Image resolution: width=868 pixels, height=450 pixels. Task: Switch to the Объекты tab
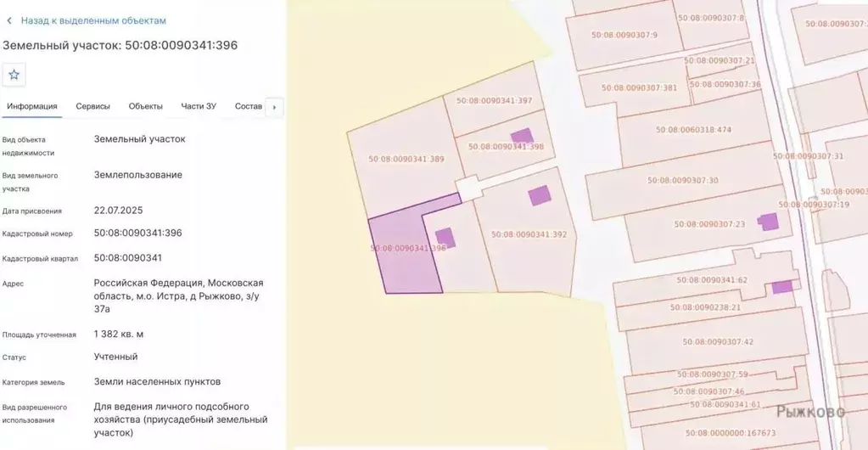click(x=146, y=106)
